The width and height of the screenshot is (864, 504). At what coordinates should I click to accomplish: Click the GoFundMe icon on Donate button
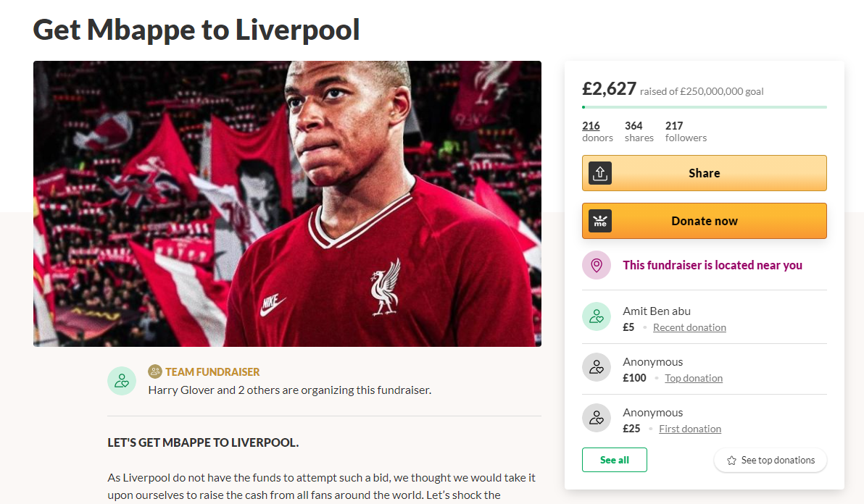[600, 221]
